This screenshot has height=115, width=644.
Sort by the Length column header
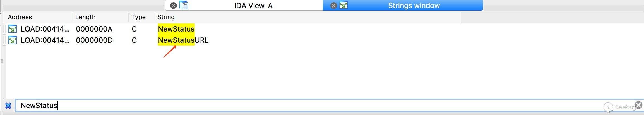pyautogui.click(x=85, y=17)
